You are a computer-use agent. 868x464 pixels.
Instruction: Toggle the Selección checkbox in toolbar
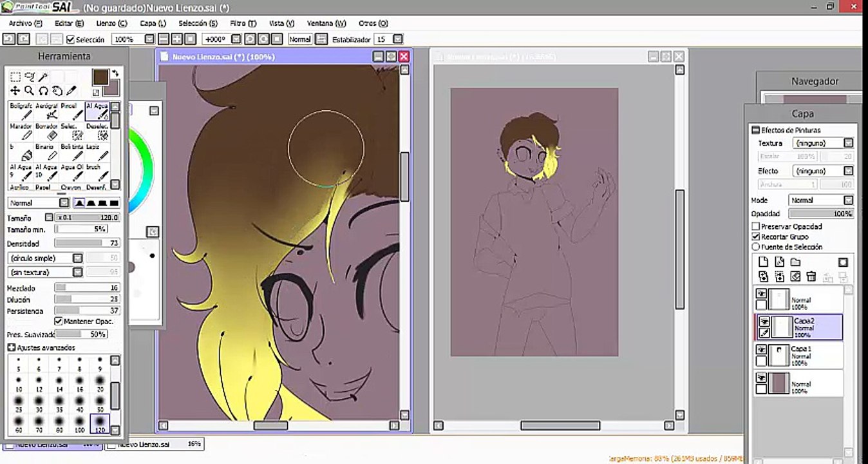[x=71, y=40]
